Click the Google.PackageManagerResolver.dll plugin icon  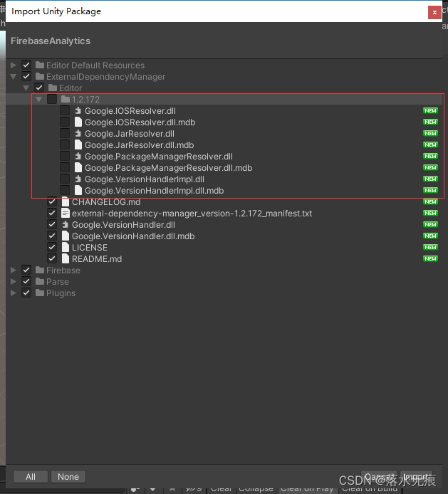point(78,157)
